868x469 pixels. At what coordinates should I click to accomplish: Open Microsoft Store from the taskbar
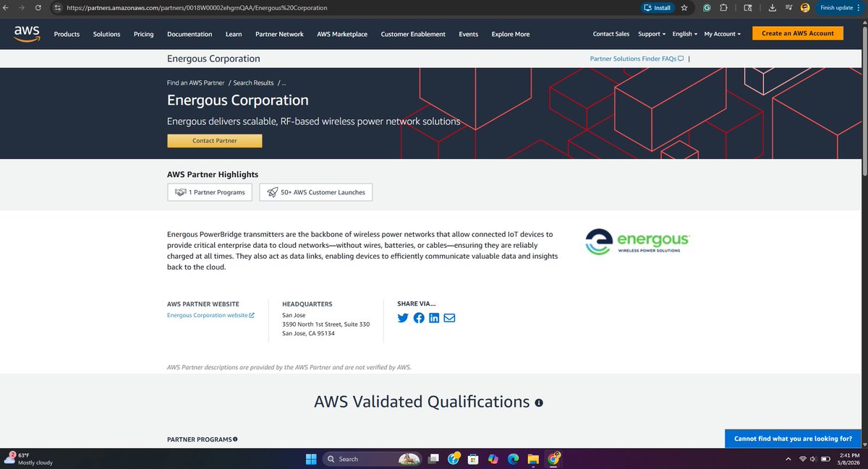(474, 459)
